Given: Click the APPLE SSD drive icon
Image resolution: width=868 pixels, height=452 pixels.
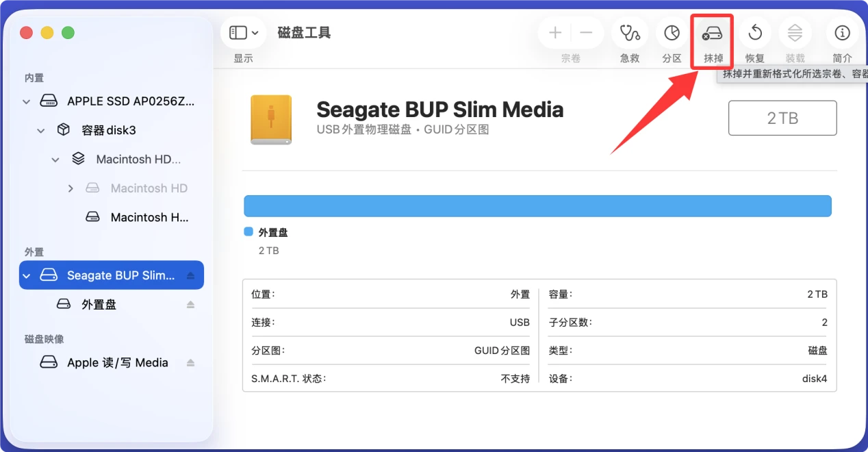Looking at the screenshot, I should (49, 101).
